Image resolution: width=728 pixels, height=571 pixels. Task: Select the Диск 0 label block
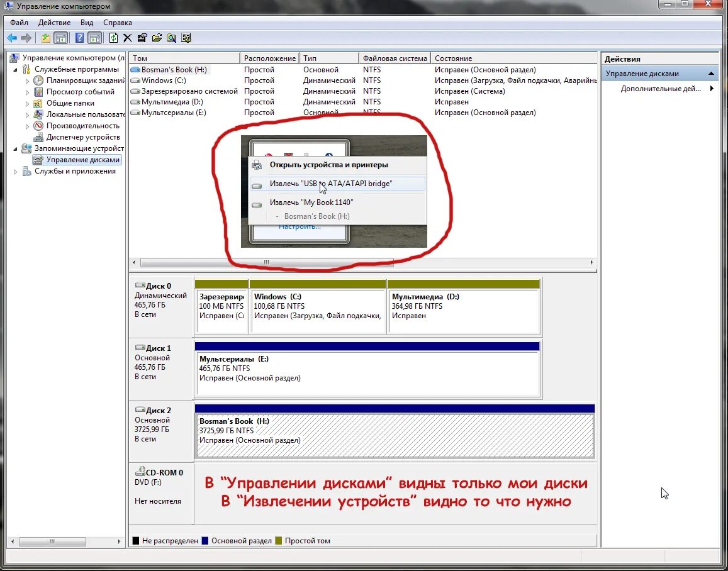click(161, 307)
